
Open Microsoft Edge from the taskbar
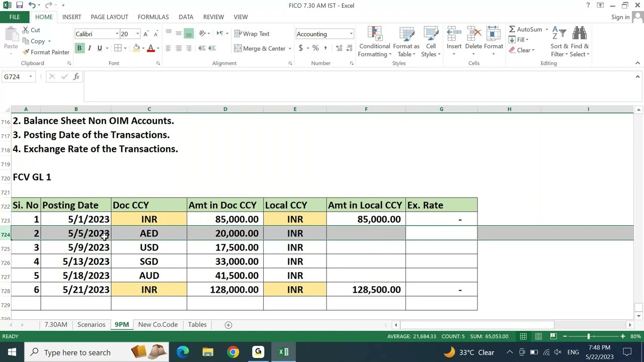(x=183, y=352)
